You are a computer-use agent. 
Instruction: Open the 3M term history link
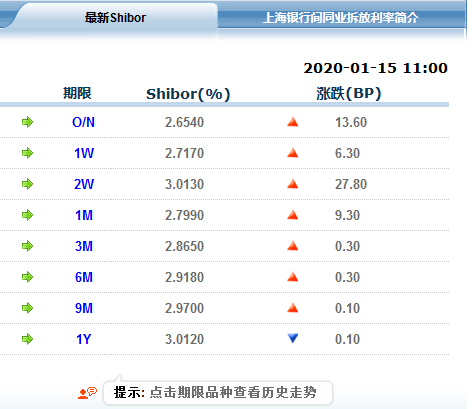pos(84,246)
